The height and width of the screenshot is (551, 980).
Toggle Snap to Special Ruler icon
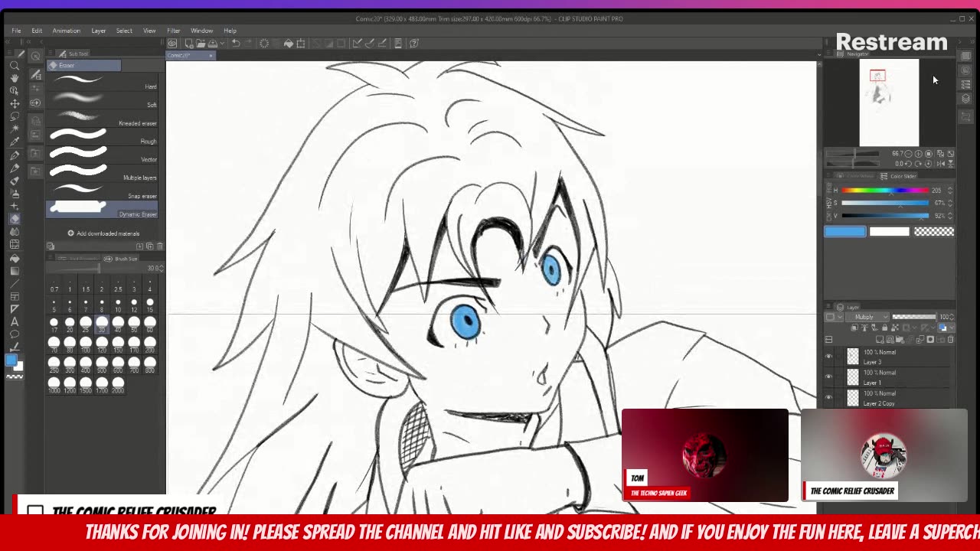tap(368, 44)
